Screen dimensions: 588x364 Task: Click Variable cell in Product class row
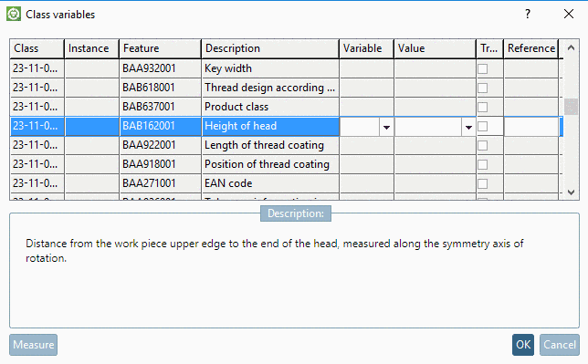(366, 107)
